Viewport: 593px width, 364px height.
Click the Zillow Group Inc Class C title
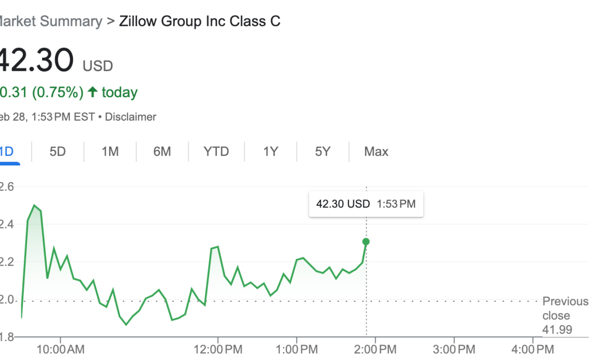pyautogui.click(x=200, y=21)
